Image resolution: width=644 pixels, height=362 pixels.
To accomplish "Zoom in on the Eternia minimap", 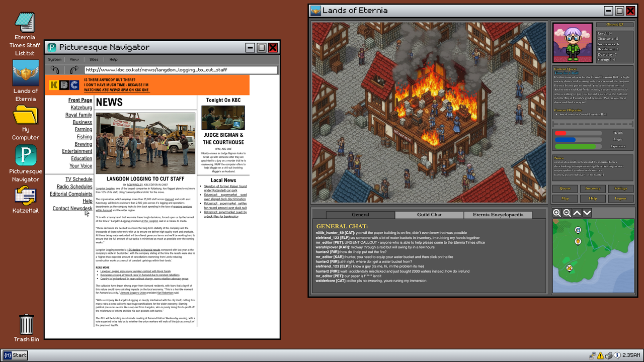I will [557, 213].
